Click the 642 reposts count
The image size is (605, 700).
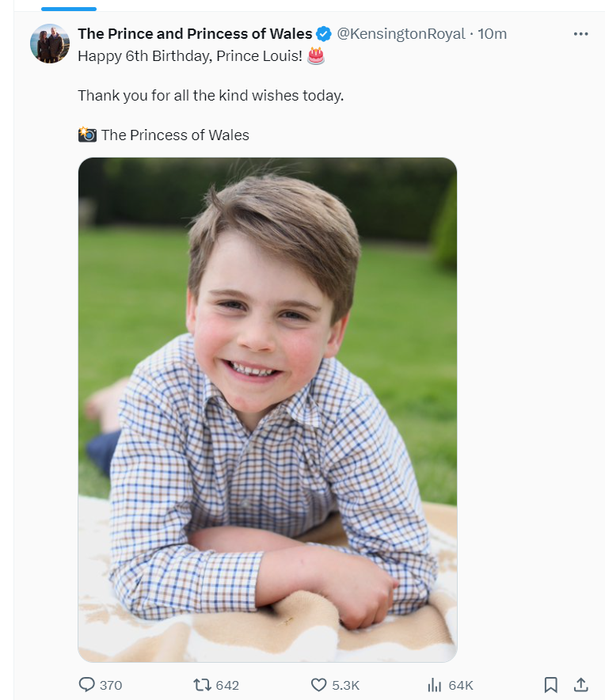(227, 685)
